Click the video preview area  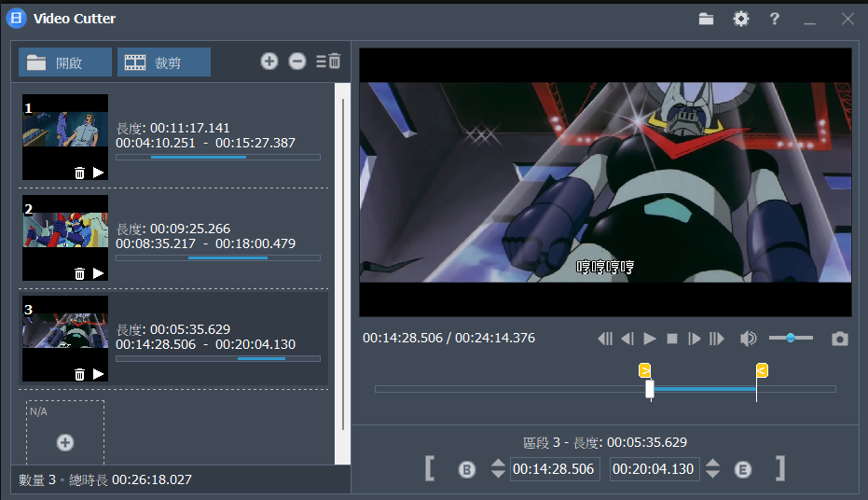pos(605,182)
